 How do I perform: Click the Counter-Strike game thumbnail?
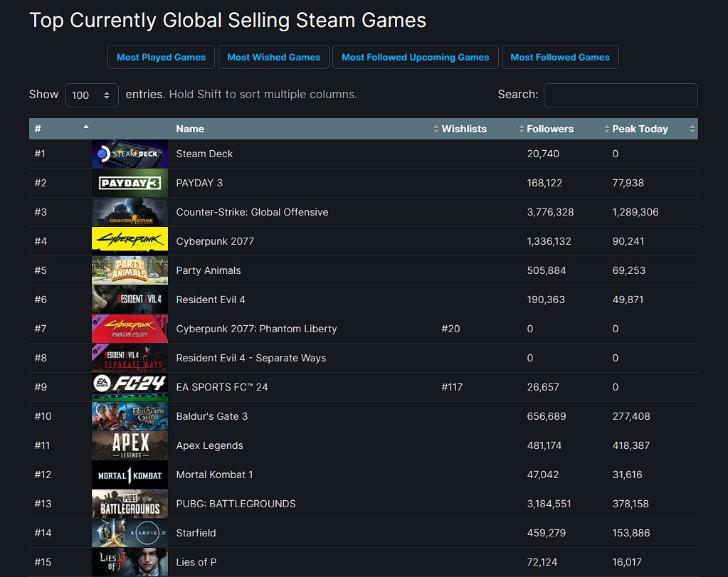coord(130,212)
